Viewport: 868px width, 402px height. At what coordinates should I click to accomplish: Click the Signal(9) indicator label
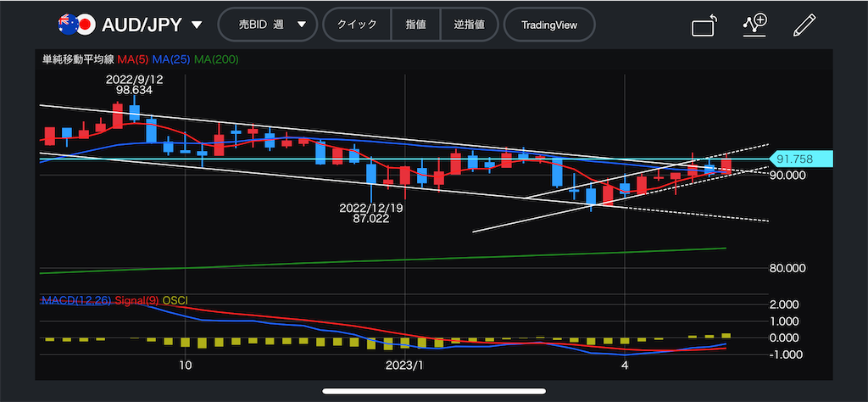tap(136, 299)
